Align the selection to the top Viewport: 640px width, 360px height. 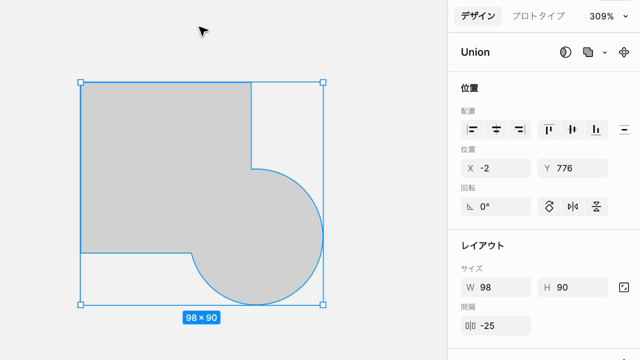click(549, 130)
